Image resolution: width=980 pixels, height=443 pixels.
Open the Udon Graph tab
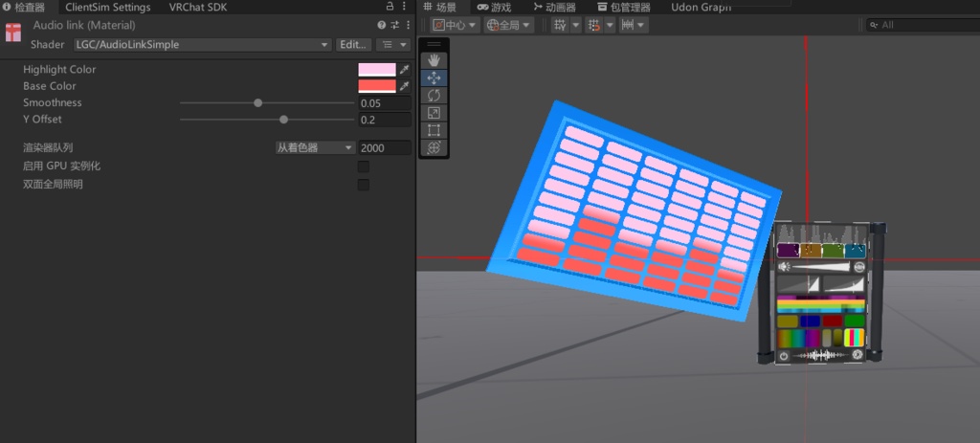(701, 8)
